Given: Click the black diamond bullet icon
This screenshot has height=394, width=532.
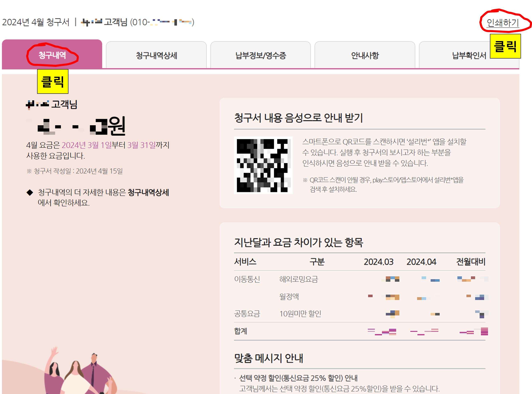Looking at the screenshot, I should 30,193.
